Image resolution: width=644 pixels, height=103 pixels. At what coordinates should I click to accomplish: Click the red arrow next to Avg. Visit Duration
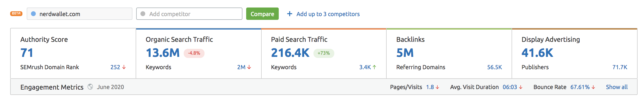[521, 87]
